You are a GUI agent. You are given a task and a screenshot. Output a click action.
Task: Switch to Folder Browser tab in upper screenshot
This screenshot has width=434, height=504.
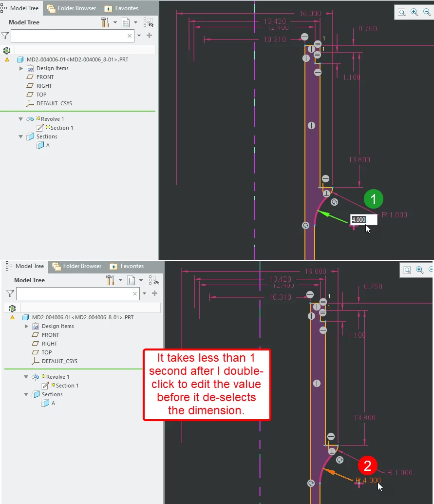coord(71,8)
